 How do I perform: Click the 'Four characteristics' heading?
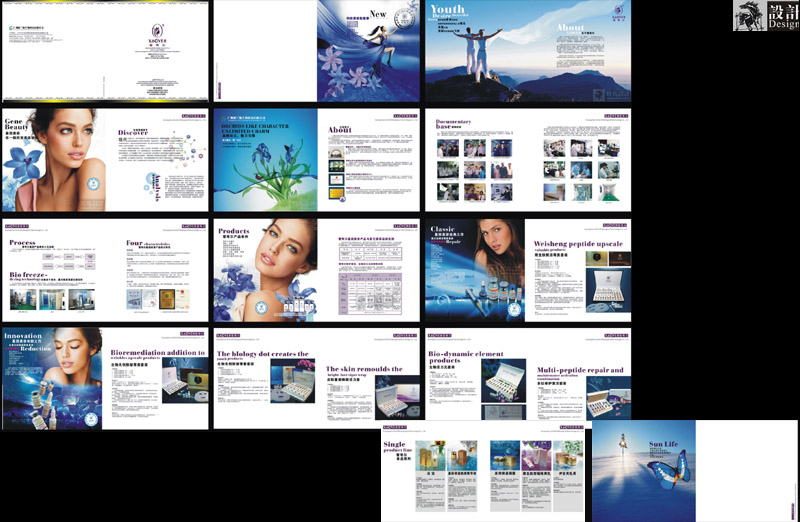tap(148, 243)
